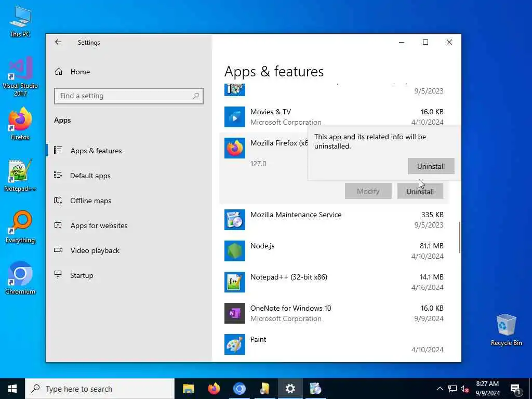Click the Uninstall button under Mozilla Firefox
The height and width of the screenshot is (399, 532).
(x=420, y=191)
